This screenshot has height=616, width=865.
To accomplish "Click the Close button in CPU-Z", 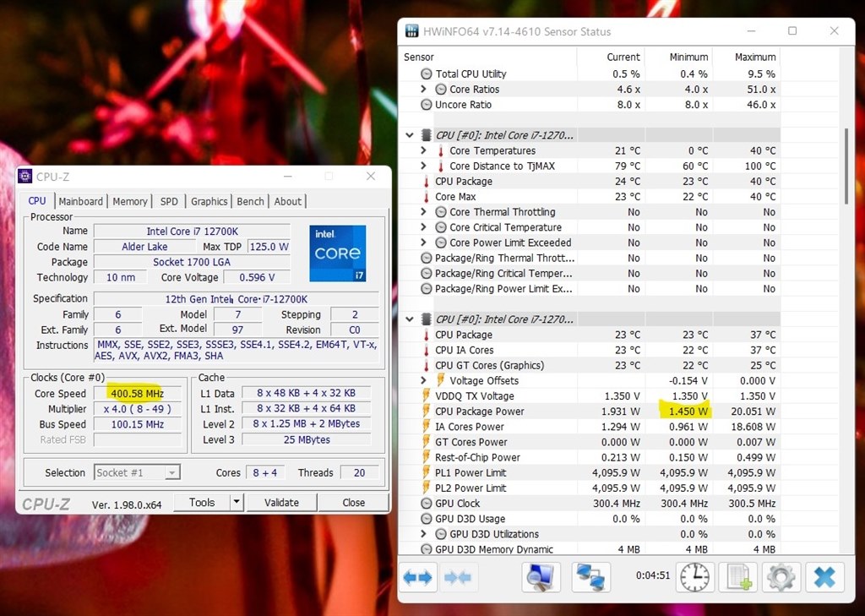I will 354,502.
